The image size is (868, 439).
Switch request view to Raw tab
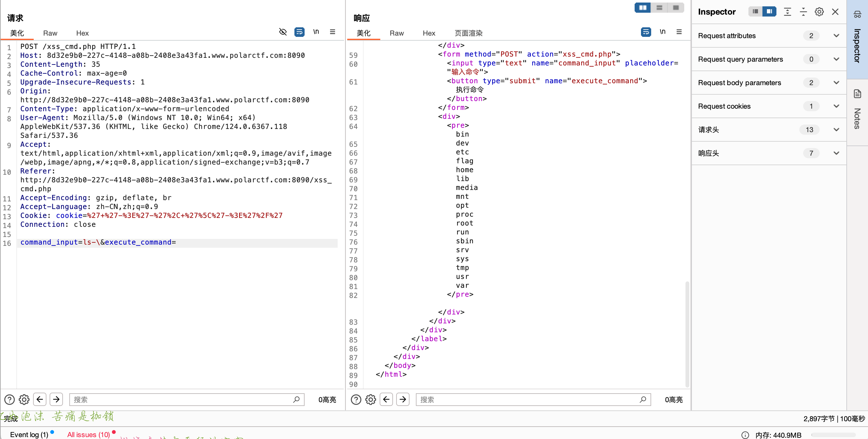point(50,33)
